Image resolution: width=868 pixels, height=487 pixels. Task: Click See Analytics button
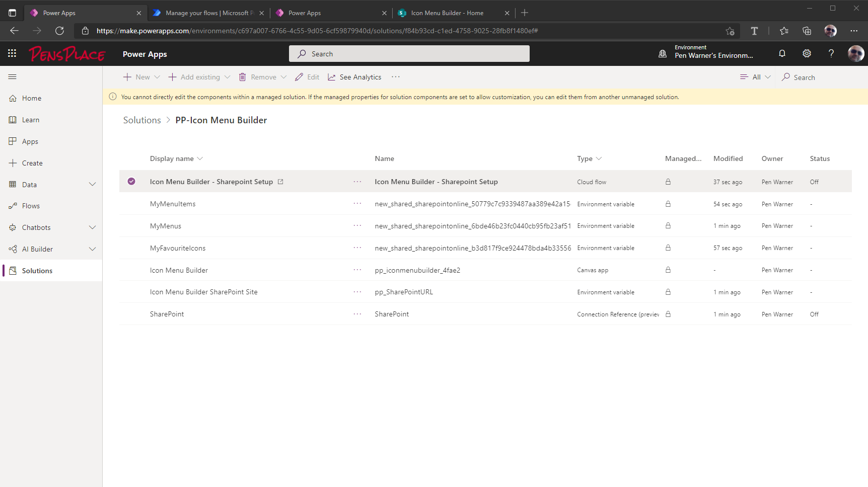pos(354,77)
